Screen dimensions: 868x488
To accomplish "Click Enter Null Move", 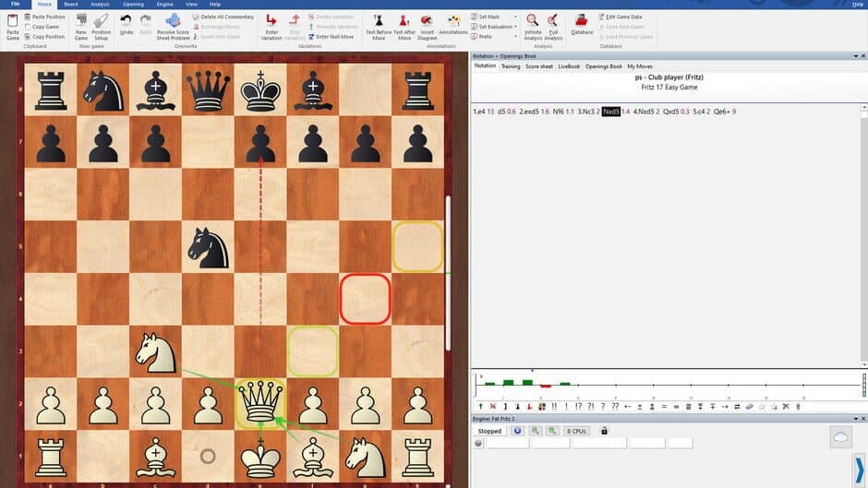I will point(331,37).
